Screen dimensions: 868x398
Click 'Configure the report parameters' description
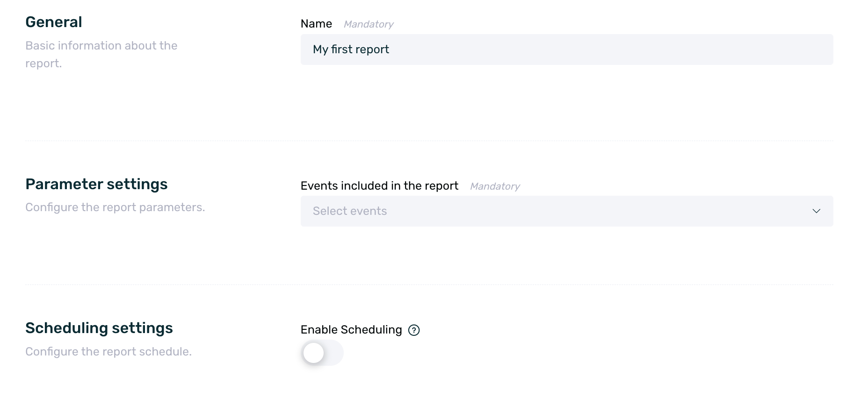coord(115,207)
